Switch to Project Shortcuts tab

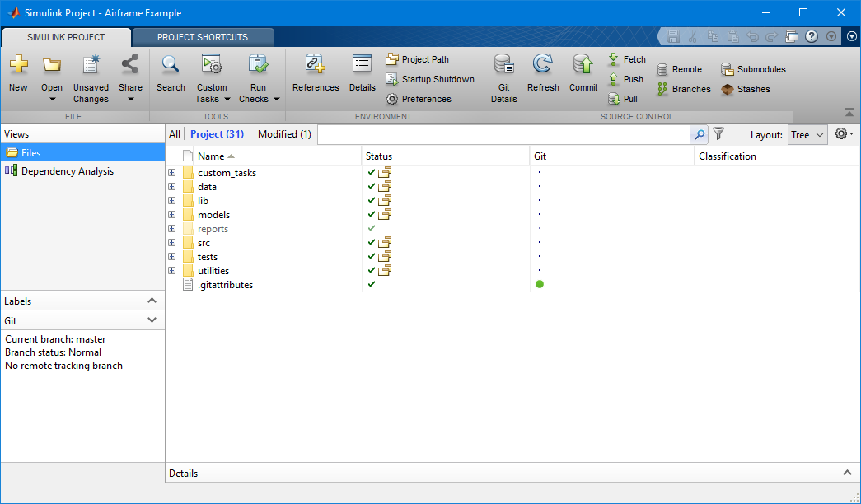[x=203, y=37]
